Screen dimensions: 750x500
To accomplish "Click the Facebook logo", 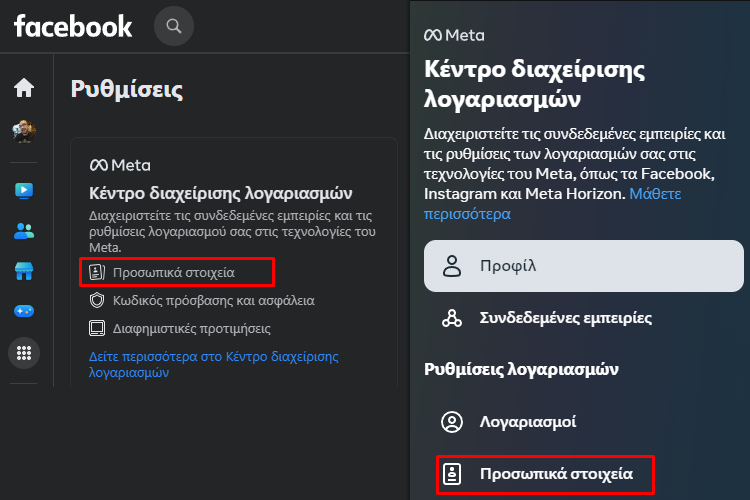I will [73, 26].
